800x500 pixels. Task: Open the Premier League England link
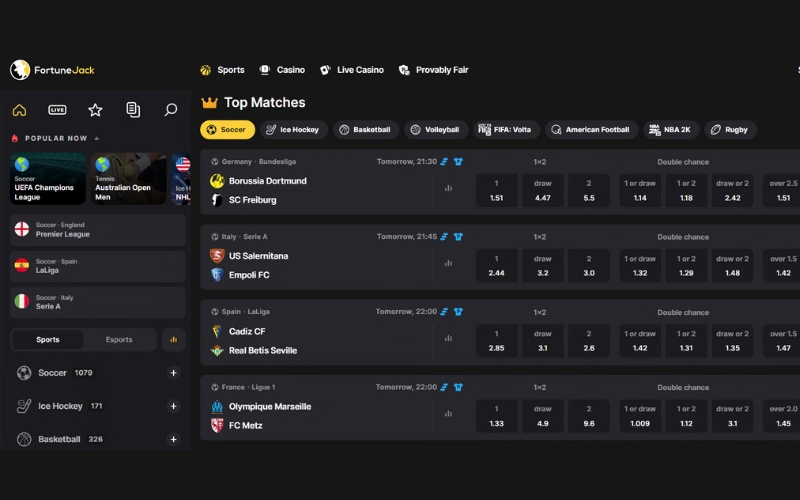[97, 230]
